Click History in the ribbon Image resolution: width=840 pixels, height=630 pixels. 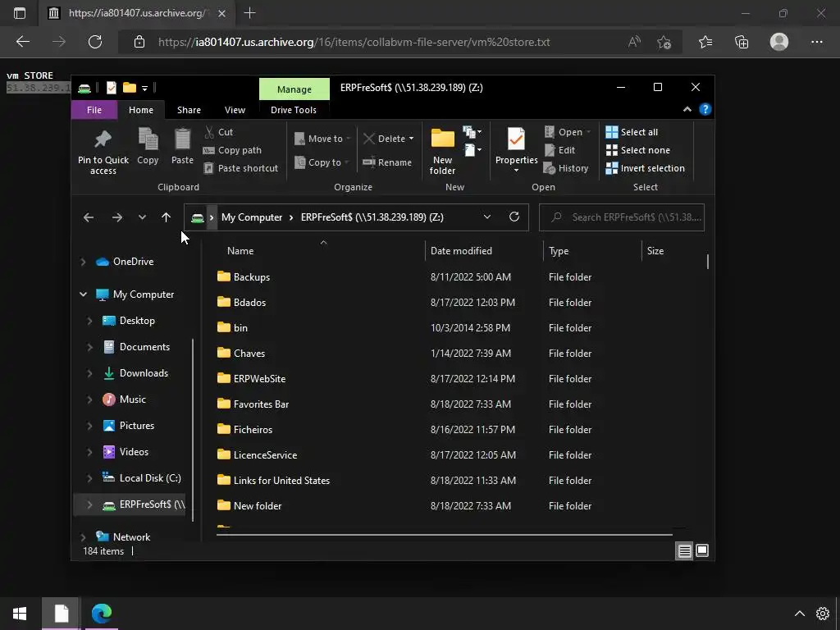[566, 168]
